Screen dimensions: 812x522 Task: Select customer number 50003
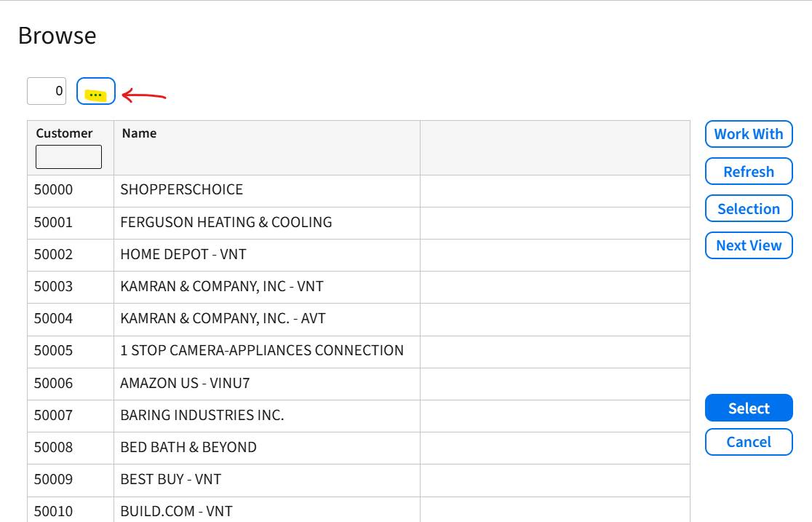pyautogui.click(x=53, y=287)
